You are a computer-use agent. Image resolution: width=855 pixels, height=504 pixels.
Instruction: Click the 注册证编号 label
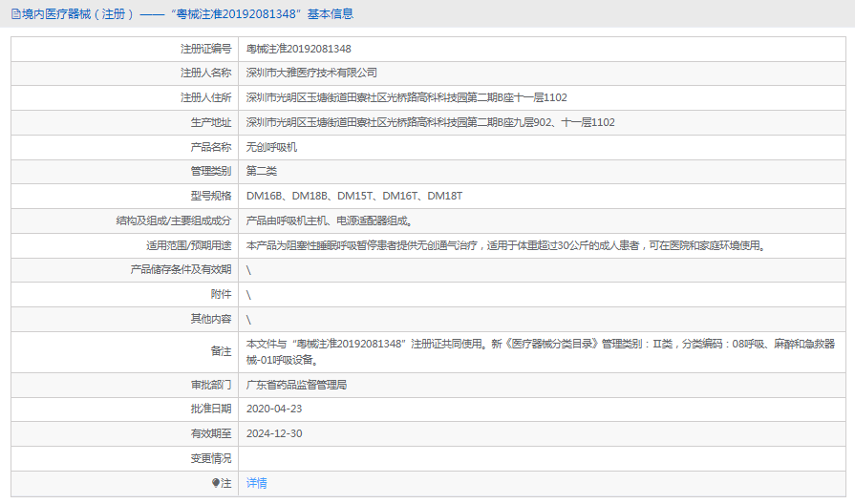[x=206, y=49]
